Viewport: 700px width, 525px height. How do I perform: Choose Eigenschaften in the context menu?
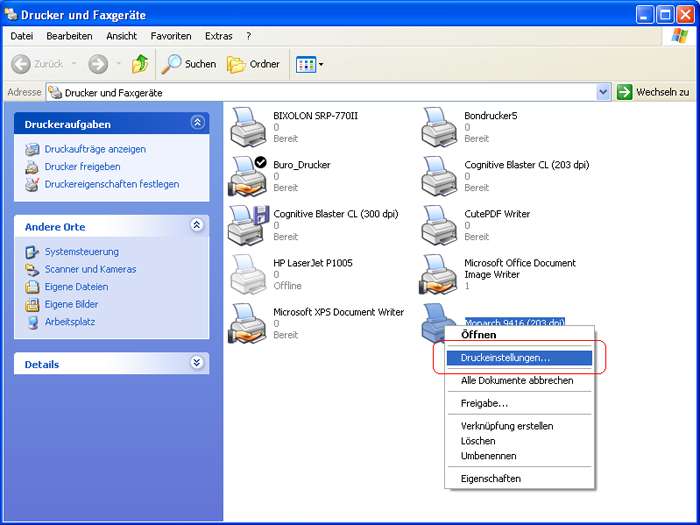(x=520, y=479)
